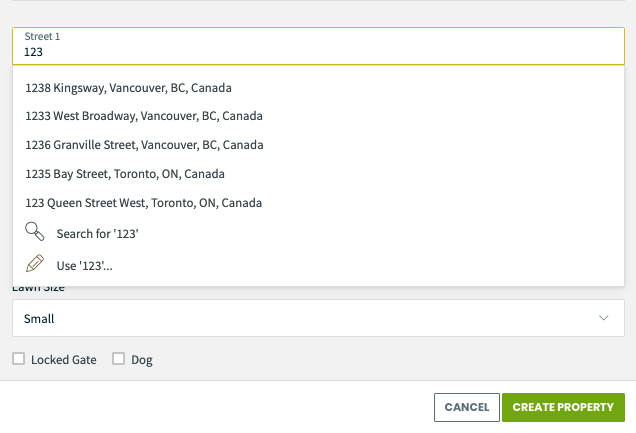Open the Lawn Size dropdown showing Small
The height and width of the screenshot is (433, 636).
(318, 318)
